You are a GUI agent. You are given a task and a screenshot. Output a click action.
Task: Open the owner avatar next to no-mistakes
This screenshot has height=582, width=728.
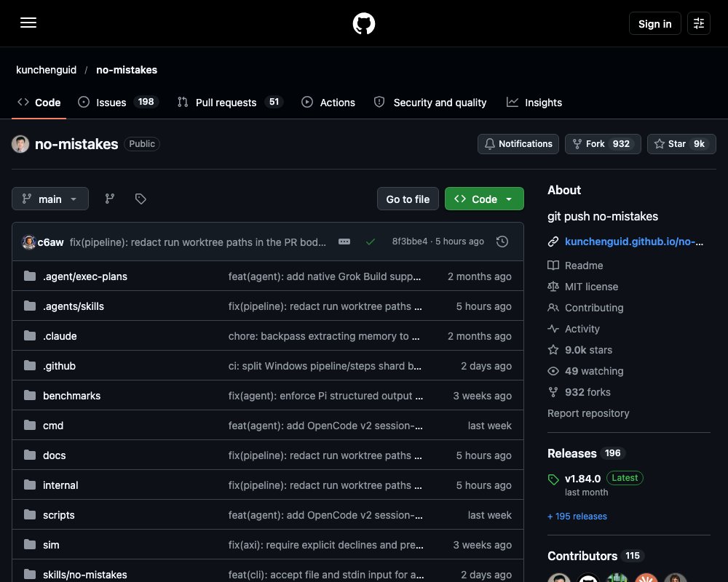(x=20, y=144)
